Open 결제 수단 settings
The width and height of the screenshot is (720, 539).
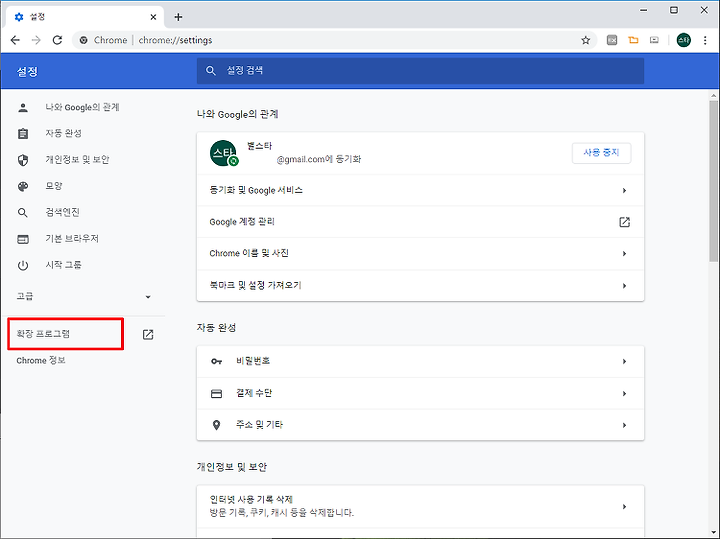click(420, 393)
